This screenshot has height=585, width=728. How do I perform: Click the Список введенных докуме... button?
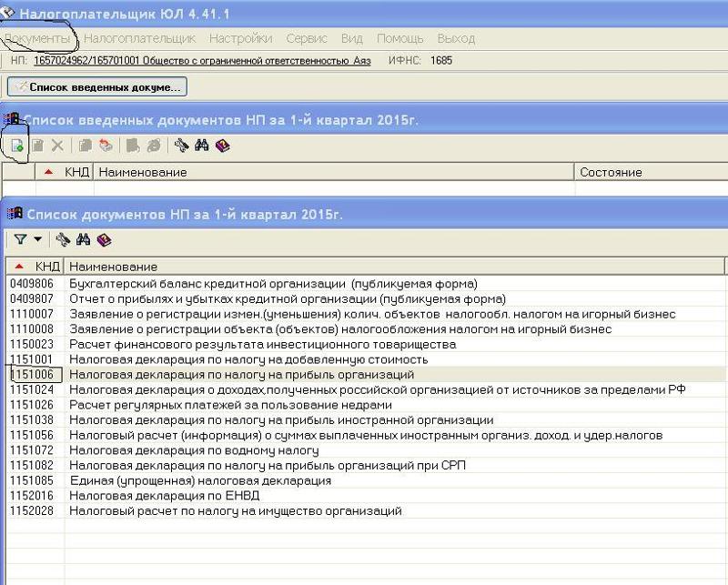coord(97,86)
